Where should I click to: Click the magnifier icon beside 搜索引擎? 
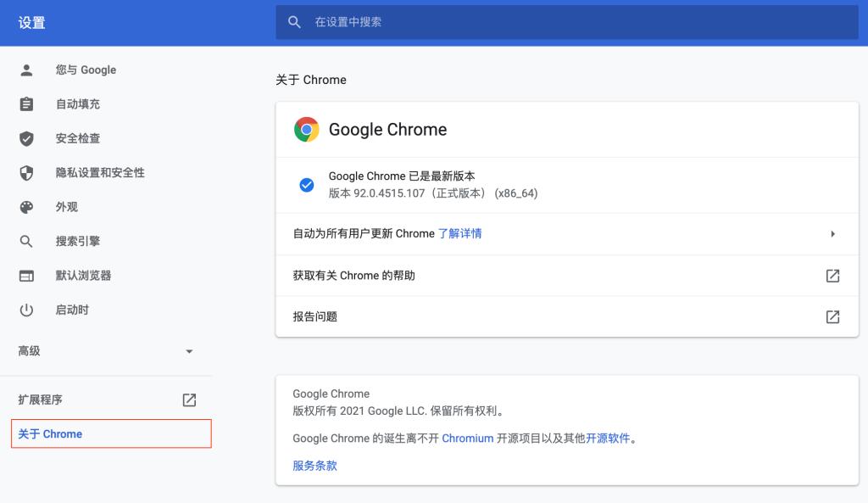(26, 242)
